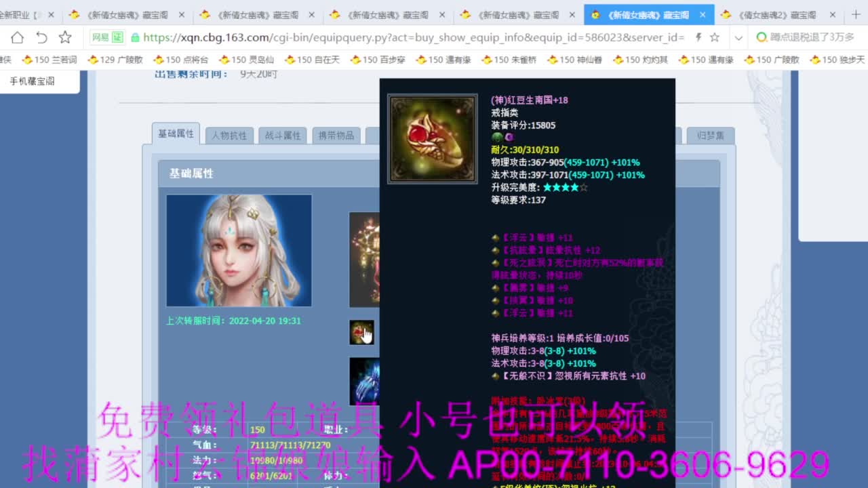
Task: Click the 等级要求:137 text
Action: point(518,200)
